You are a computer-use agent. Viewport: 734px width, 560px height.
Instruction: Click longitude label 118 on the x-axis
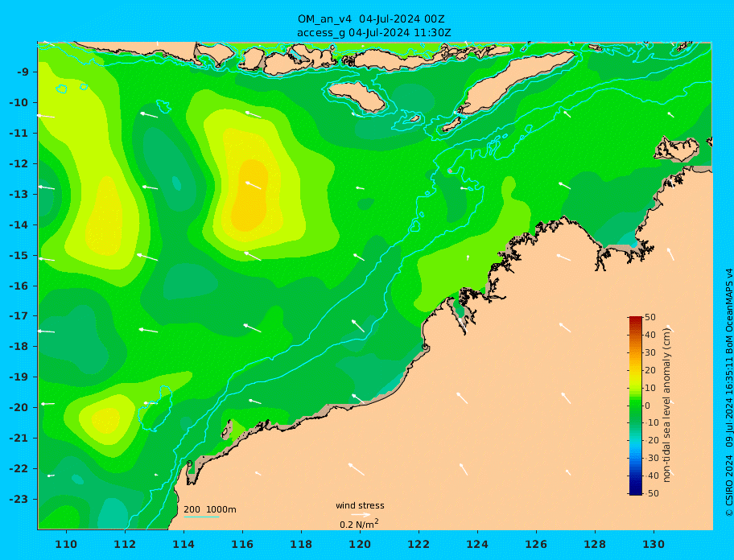click(301, 544)
